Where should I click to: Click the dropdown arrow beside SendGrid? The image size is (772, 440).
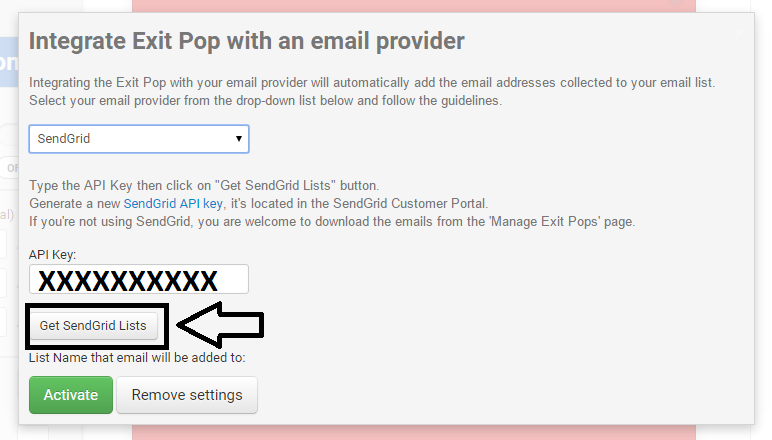coord(238,139)
